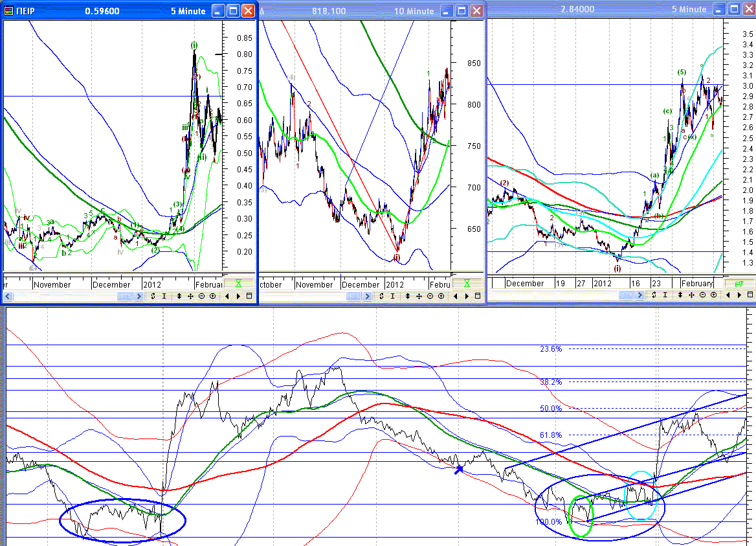Click the 10 Minute label in the middle chart's title bar
Screen dimensions: 756x546
tap(414, 10)
